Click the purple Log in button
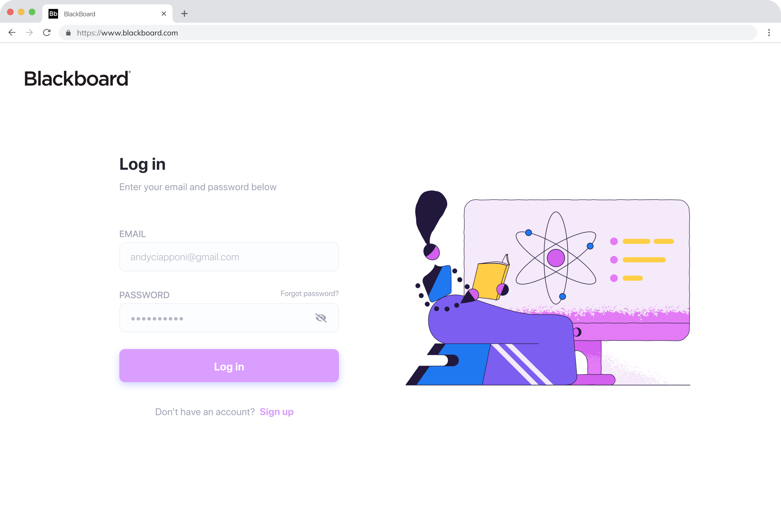781x532 pixels. 229,366
